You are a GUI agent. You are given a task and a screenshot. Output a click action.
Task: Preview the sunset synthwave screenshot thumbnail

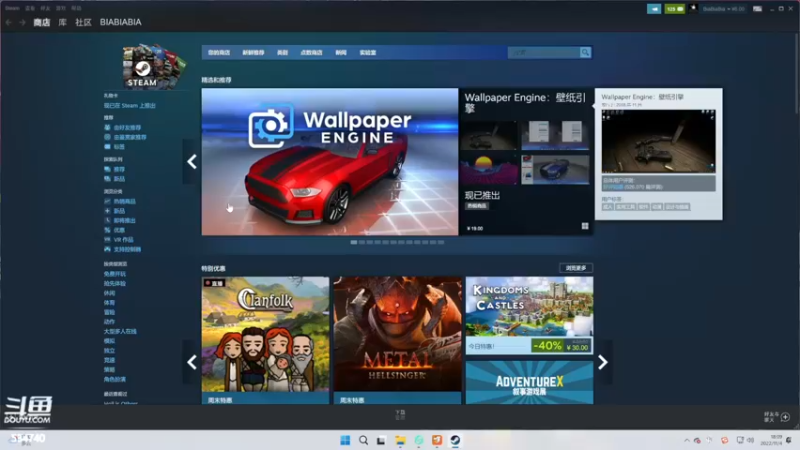(x=488, y=170)
